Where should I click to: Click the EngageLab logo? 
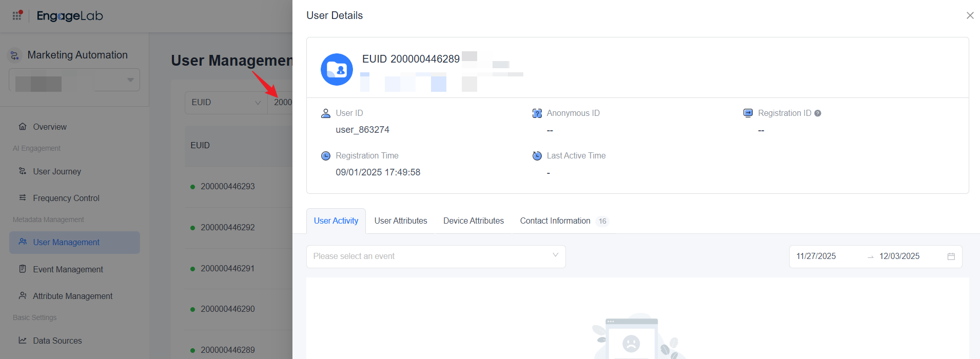[x=70, y=16]
